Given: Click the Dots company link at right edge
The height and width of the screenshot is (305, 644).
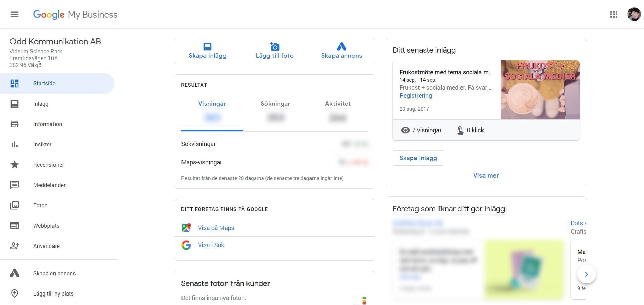Looking at the screenshot, I should [x=578, y=223].
